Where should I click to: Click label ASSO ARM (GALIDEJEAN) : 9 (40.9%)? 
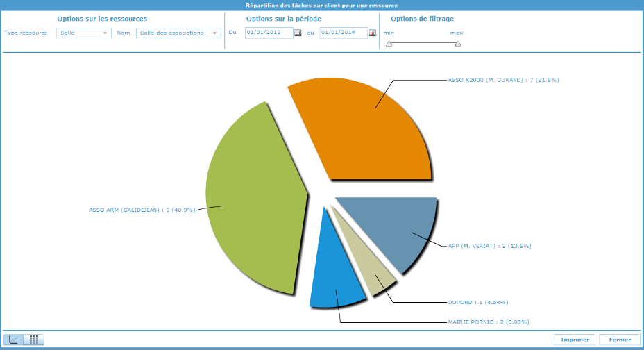(142, 210)
